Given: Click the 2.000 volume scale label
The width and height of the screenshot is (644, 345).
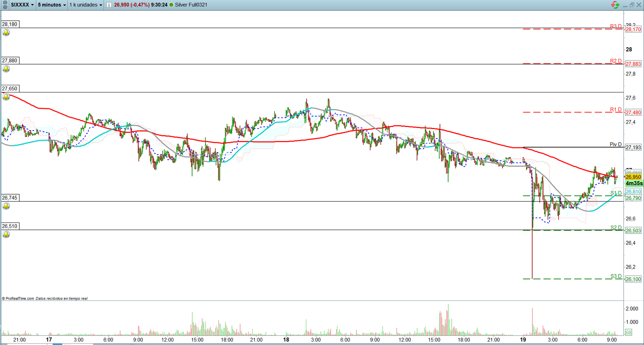Looking at the screenshot, I should click(x=632, y=309).
